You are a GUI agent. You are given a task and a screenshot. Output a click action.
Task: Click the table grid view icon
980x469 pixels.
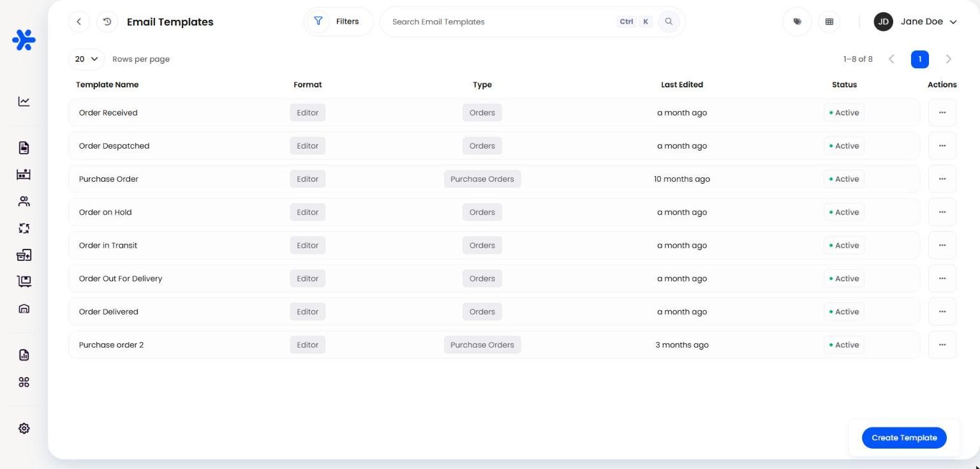pyautogui.click(x=829, y=22)
